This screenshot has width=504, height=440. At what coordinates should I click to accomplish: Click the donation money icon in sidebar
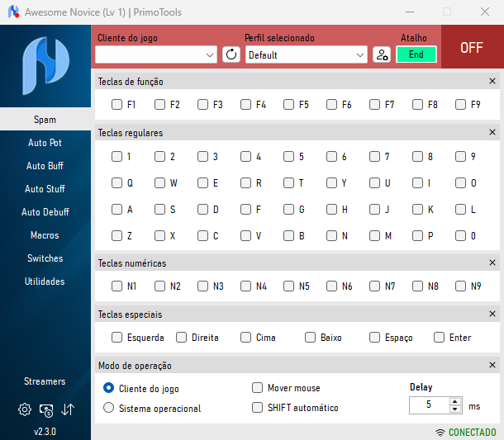click(46, 409)
